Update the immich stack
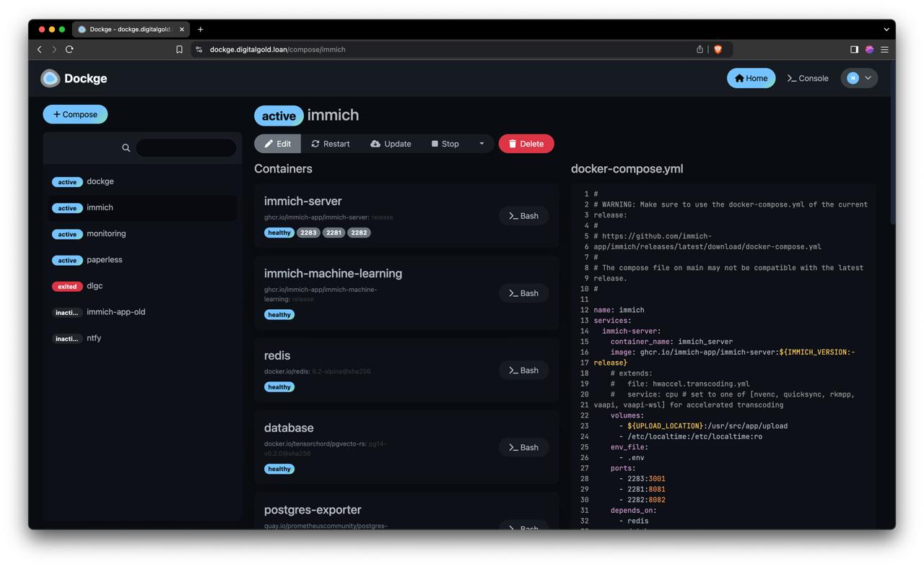Image resolution: width=924 pixels, height=567 pixels. point(391,144)
